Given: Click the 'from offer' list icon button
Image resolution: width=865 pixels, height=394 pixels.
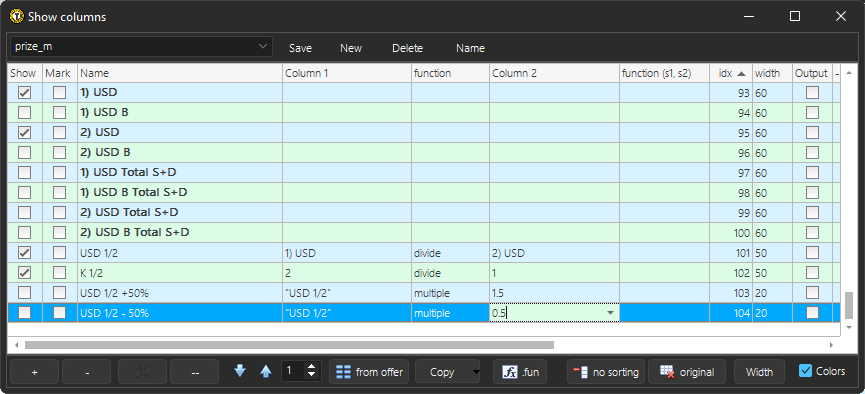Looking at the screenshot, I should (370, 372).
